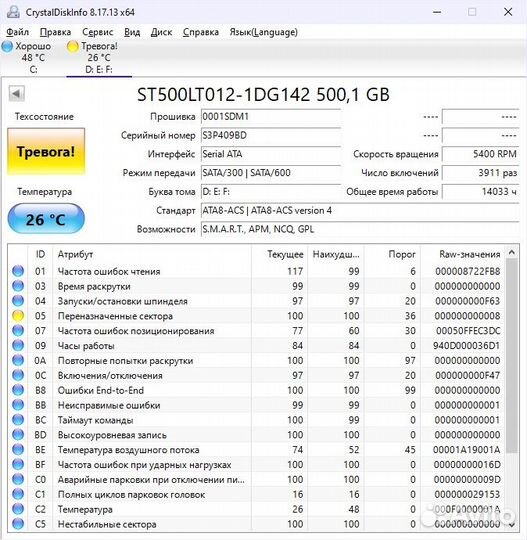Open the Справка menu
527x540 pixels.
(x=201, y=32)
